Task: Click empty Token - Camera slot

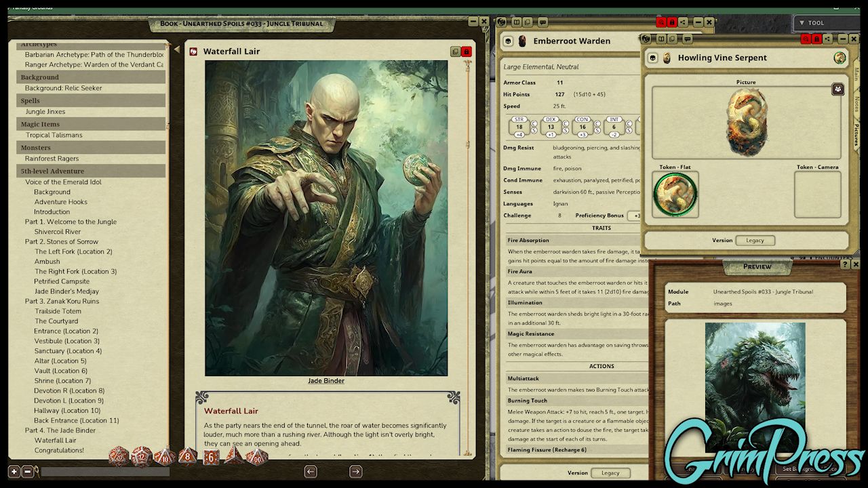Action: [818, 195]
